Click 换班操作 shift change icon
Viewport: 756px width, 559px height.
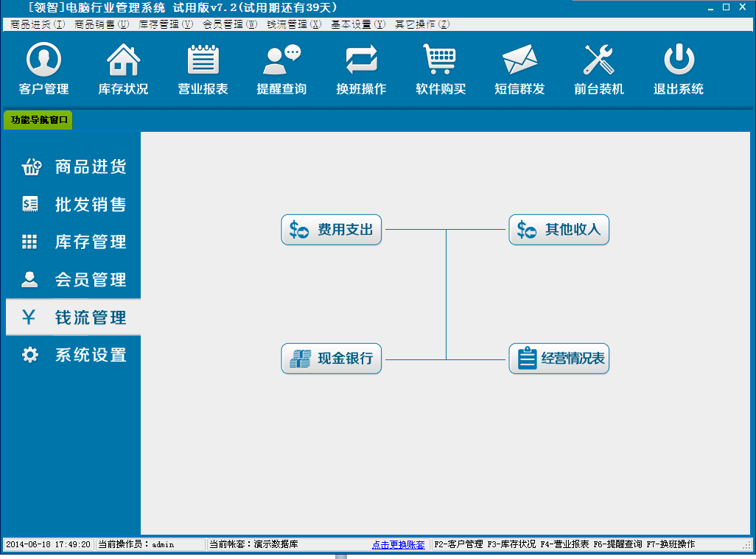coord(362,59)
